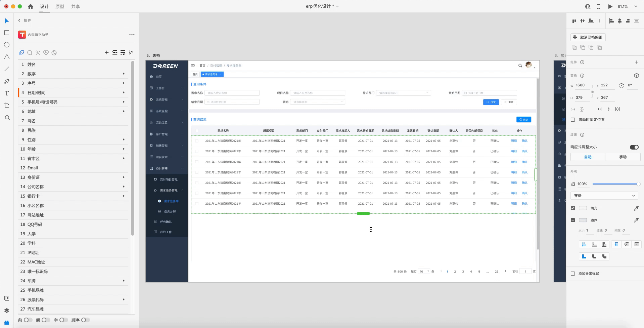
Task: Check the 添加导出标记 checkbox
Action: tap(573, 274)
